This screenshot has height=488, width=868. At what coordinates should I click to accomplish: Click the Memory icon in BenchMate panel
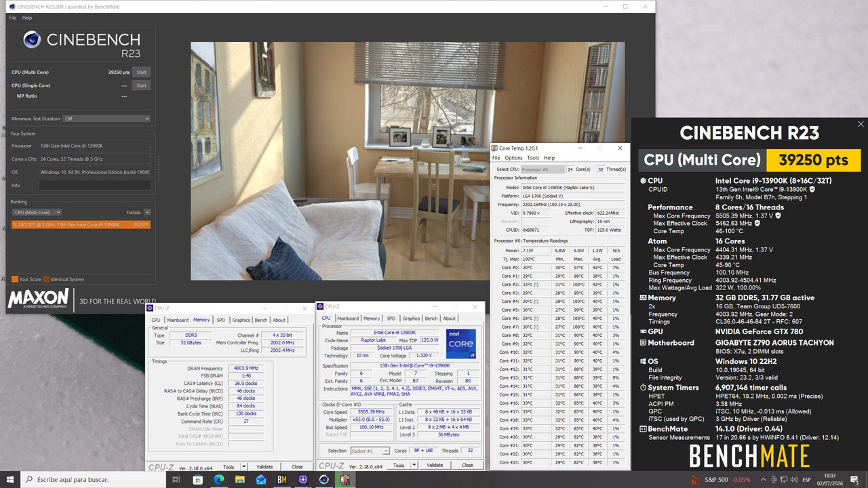pos(643,298)
